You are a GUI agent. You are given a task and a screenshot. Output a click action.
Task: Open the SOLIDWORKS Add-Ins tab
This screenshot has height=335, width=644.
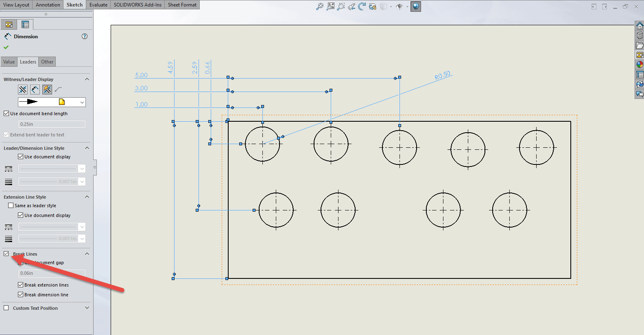138,5
